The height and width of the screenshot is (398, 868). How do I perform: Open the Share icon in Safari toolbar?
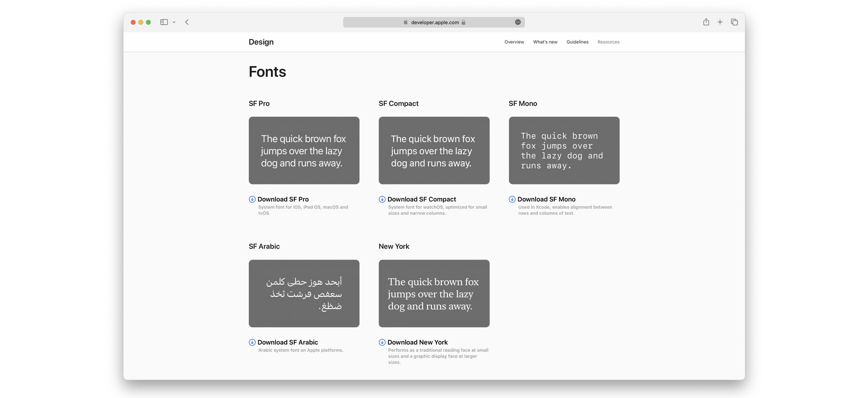(x=706, y=22)
